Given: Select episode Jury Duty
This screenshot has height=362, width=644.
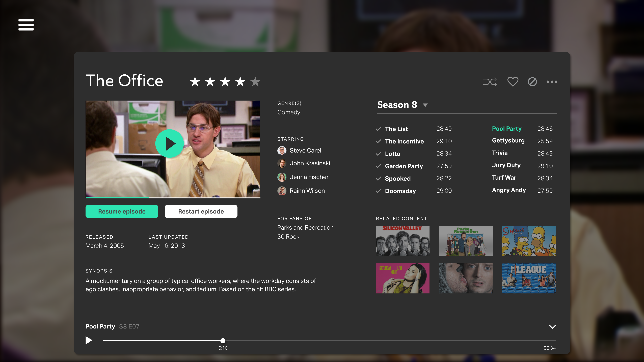Looking at the screenshot, I should pyautogui.click(x=506, y=165).
